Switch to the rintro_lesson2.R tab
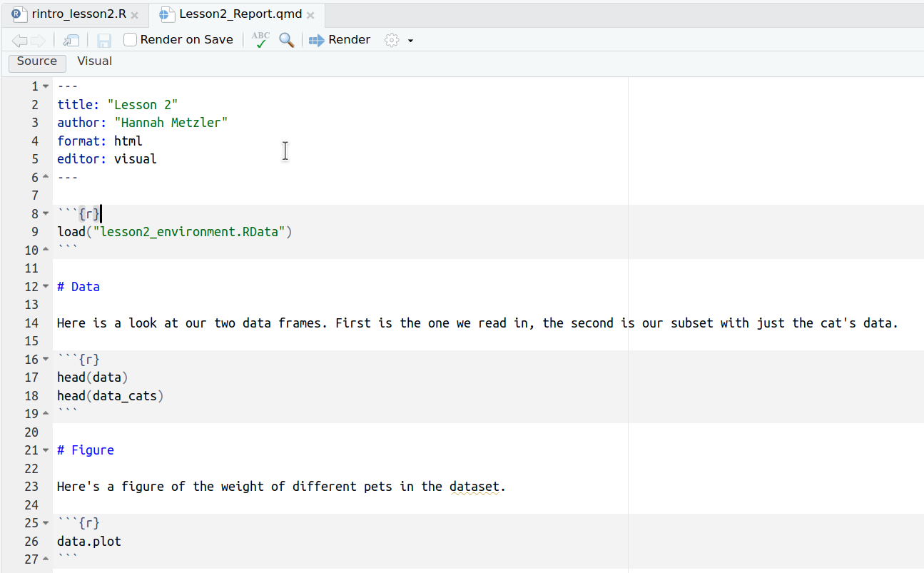This screenshot has width=924, height=573. (78, 14)
